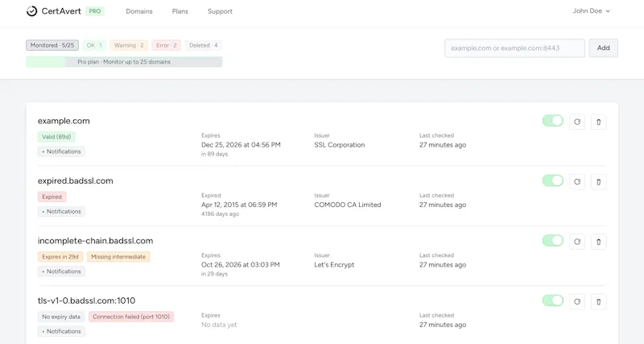The width and height of the screenshot is (644, 344).
Task: Click the Expires in 29d badge
Action: 60,257
